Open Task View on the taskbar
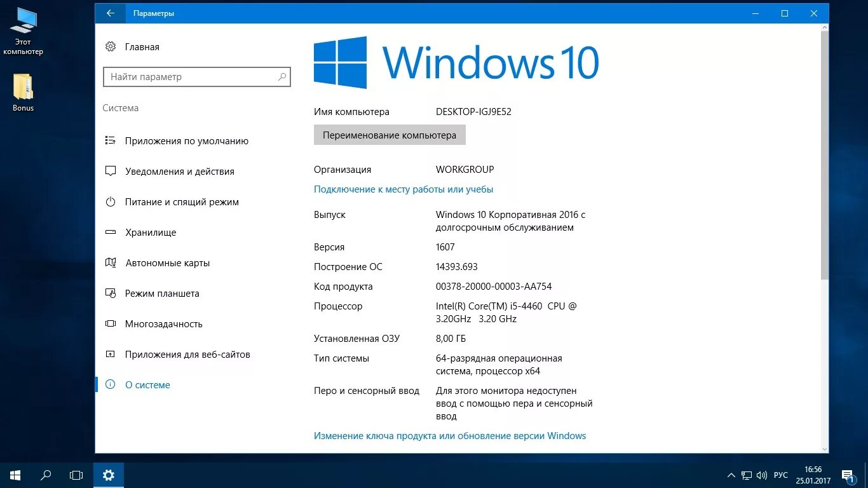The height and width of the screenshot is (488, 868). tap(76, 475)
